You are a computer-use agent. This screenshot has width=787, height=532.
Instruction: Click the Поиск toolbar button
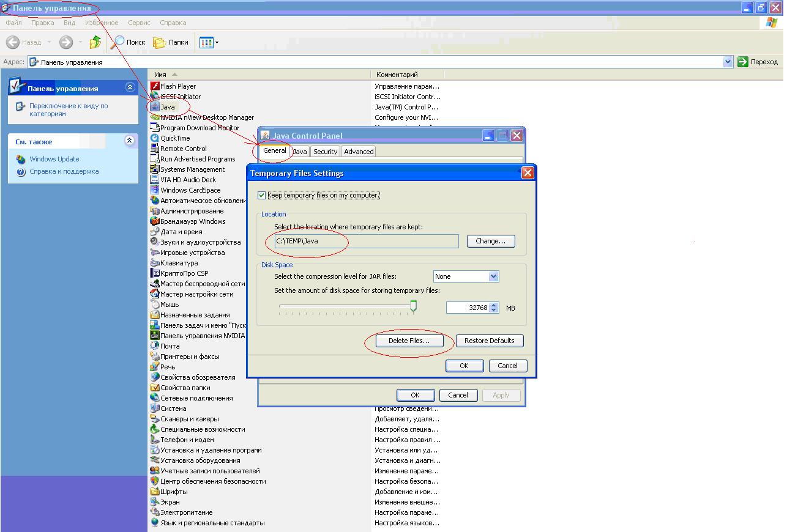[129, 42]
